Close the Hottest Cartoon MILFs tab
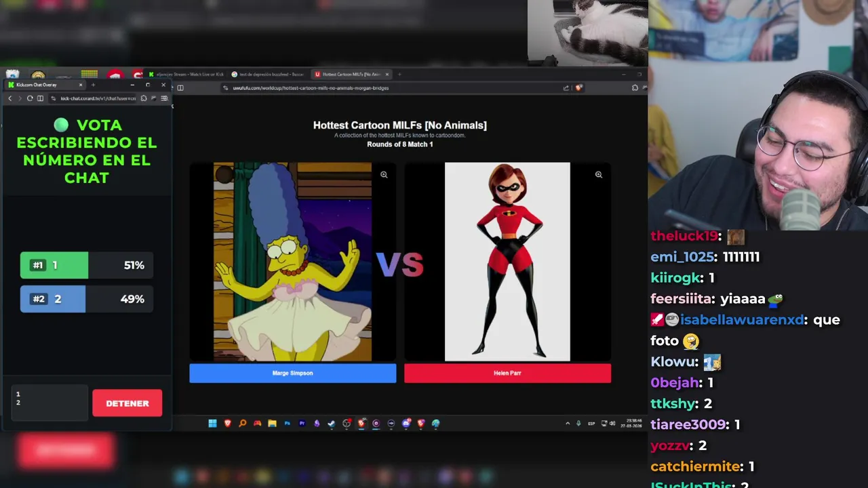 387,74
